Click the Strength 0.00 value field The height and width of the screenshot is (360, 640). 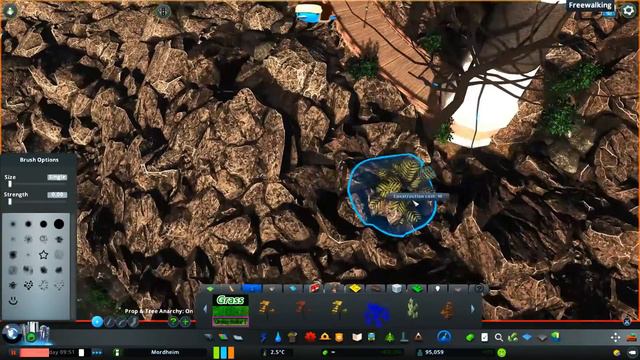57,195
